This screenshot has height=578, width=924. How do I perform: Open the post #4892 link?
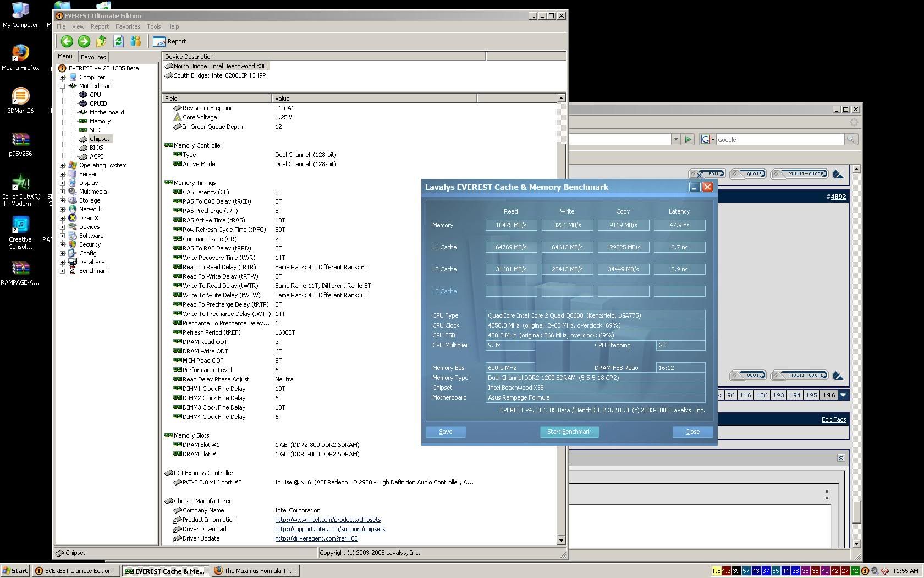pyautogui.click(x=838, y=197)
